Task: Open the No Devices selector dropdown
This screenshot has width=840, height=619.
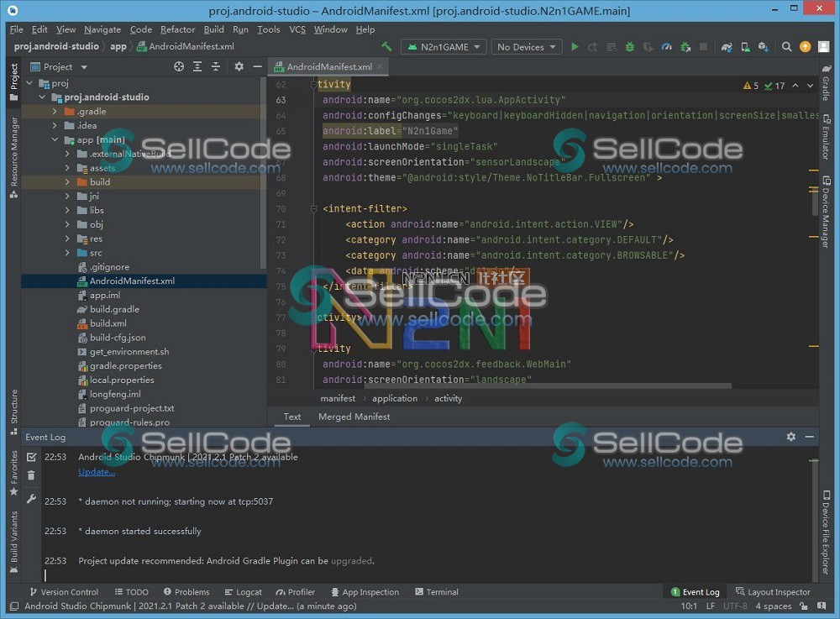Action: click(x=526, y=47)
